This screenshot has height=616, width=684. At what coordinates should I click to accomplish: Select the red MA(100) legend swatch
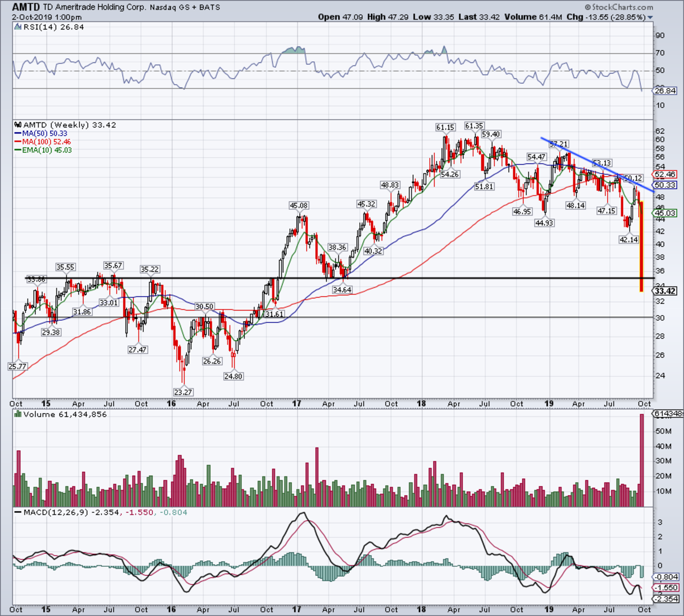tap(17, 141)
